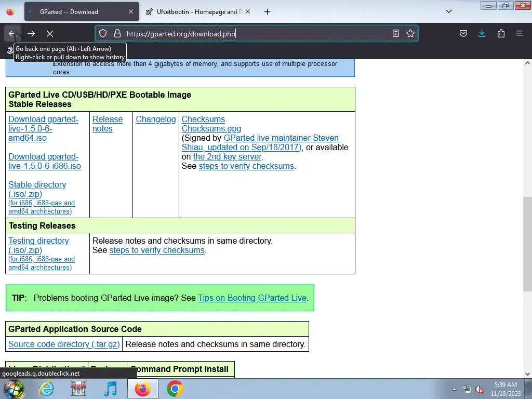Download gparted-live-1.5.0-6-i686.iso link

(x=45, y=161)
